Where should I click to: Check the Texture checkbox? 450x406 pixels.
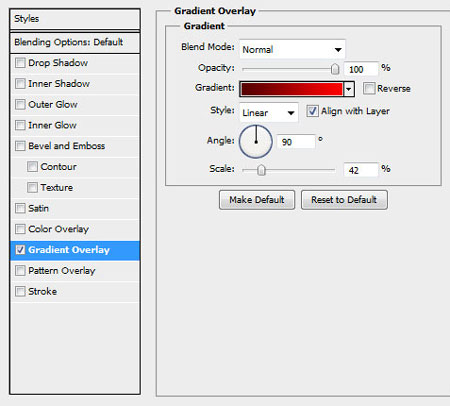coord(32,187)
